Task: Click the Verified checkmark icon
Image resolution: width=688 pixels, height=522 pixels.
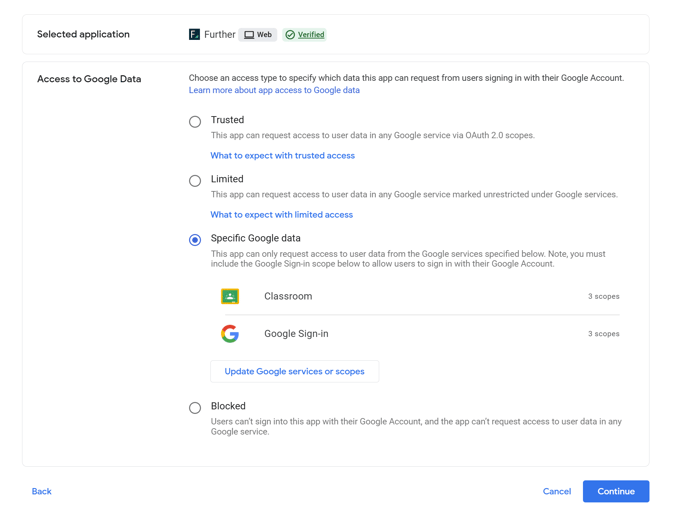Action: (x=290, y=35)
